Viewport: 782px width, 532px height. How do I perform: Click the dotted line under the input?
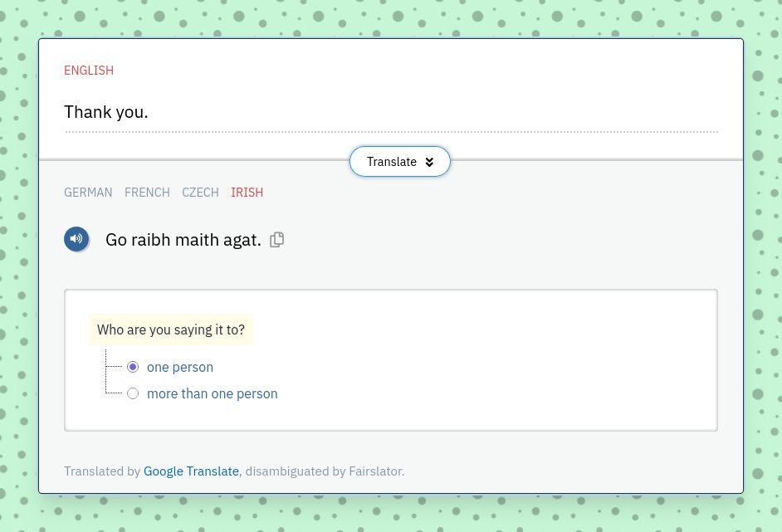390,132
